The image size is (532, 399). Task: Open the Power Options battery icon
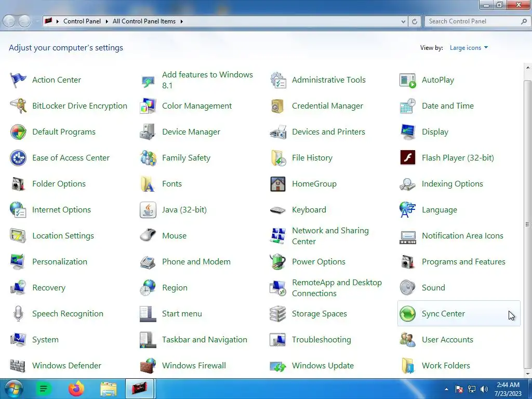(x=278, y=262)
